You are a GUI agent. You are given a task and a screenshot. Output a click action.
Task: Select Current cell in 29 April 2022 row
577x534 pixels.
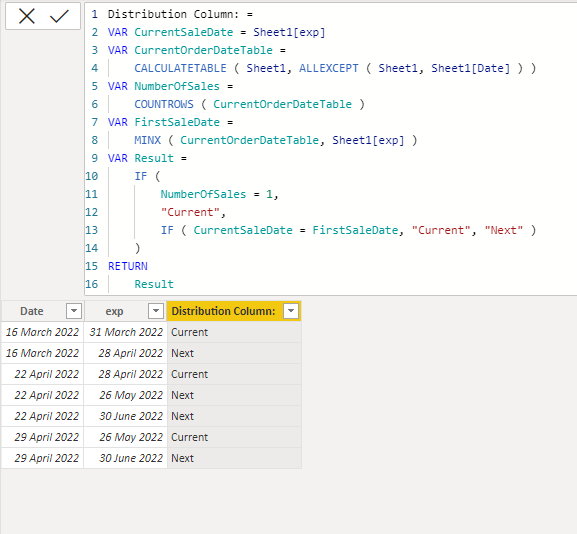click(x=234, y=437)
